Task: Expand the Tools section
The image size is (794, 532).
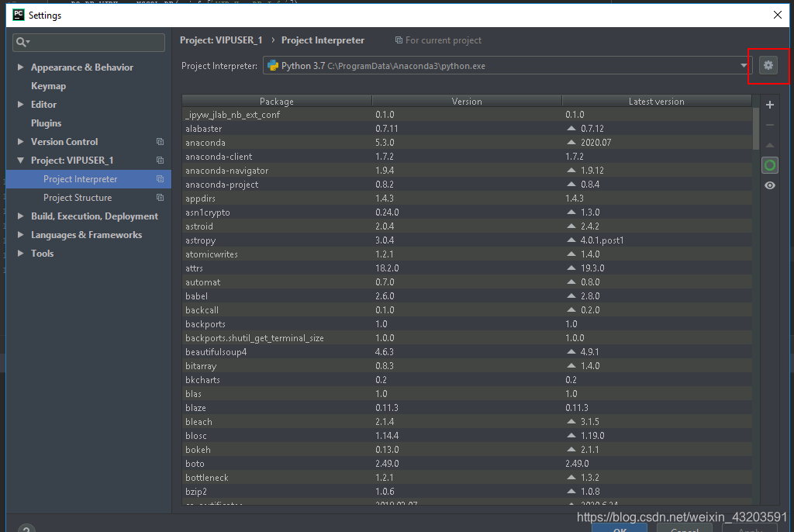Action: coord(20,253)
